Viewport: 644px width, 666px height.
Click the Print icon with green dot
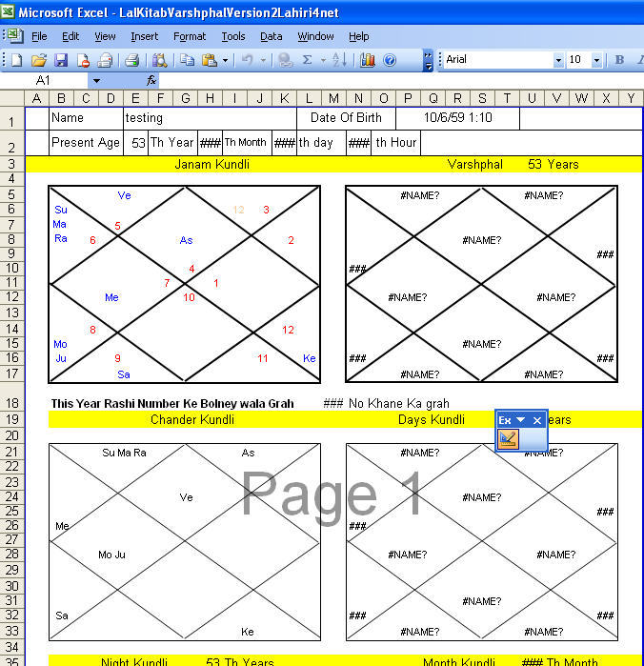coord(131,60)
